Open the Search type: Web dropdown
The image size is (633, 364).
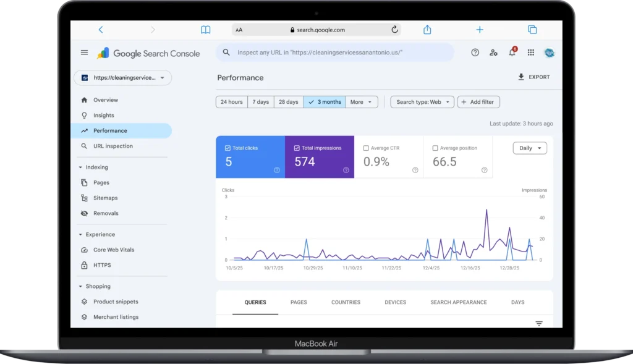click(422, 102)
